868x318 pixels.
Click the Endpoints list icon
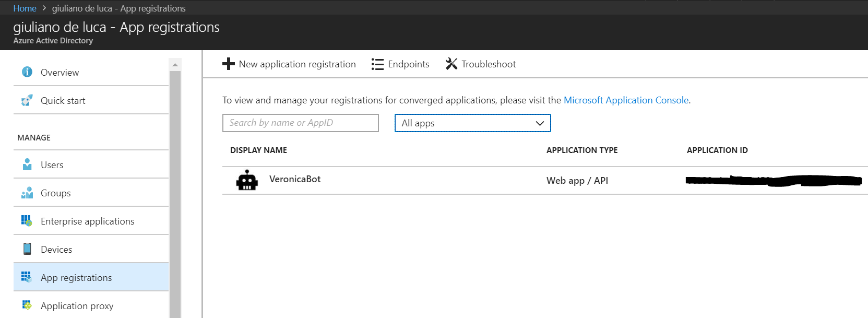point(377,64)
